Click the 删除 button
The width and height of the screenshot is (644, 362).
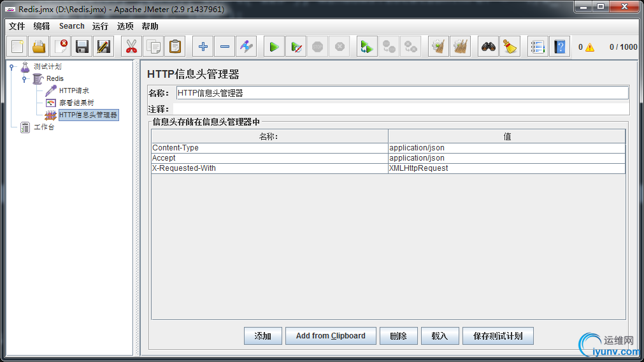click(398, 336)
